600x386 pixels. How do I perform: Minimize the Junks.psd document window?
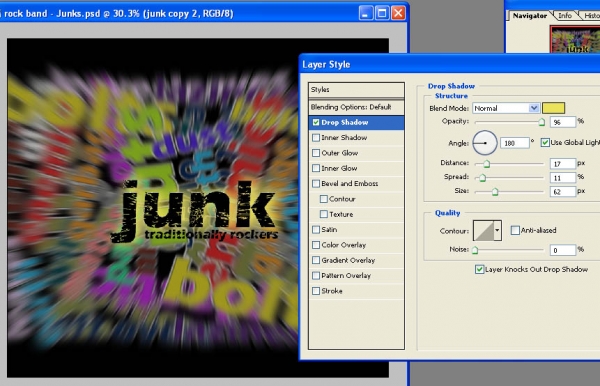(x=365, y=13)
